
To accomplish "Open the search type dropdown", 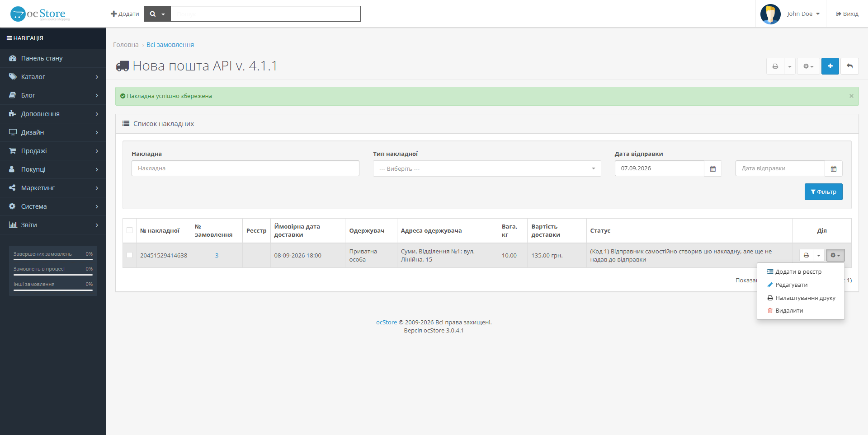I will 157,14.
